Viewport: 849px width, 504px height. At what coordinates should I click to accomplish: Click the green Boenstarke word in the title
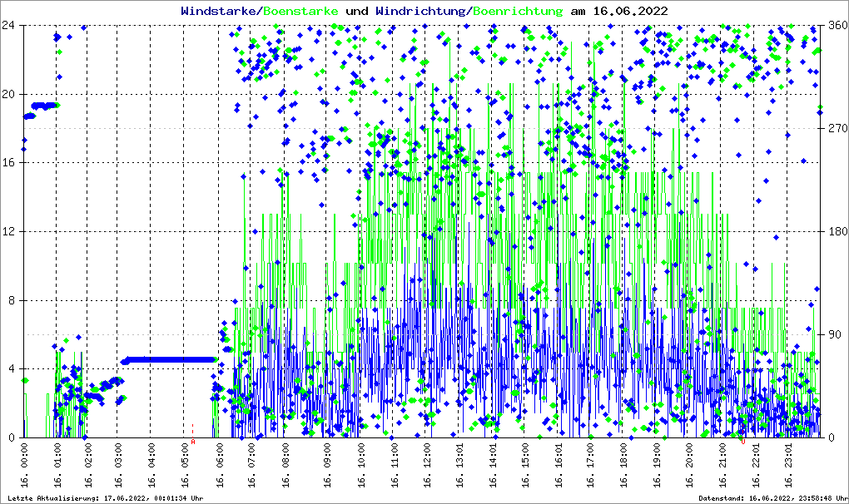click(300, 11)
